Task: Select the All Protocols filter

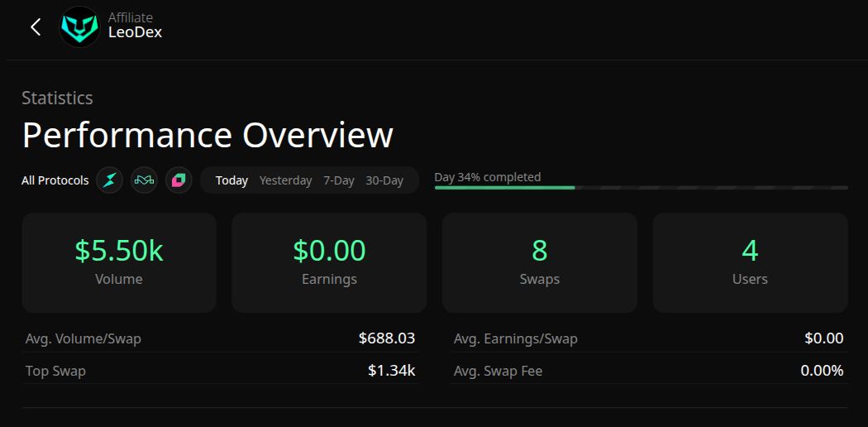Action: pyautogui.click(x=55, y=180)
